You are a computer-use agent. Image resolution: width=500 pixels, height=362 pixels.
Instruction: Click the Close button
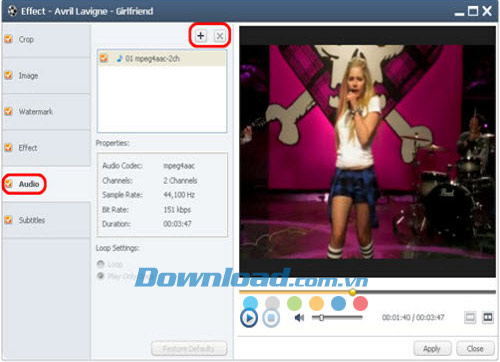coord(475,349)
